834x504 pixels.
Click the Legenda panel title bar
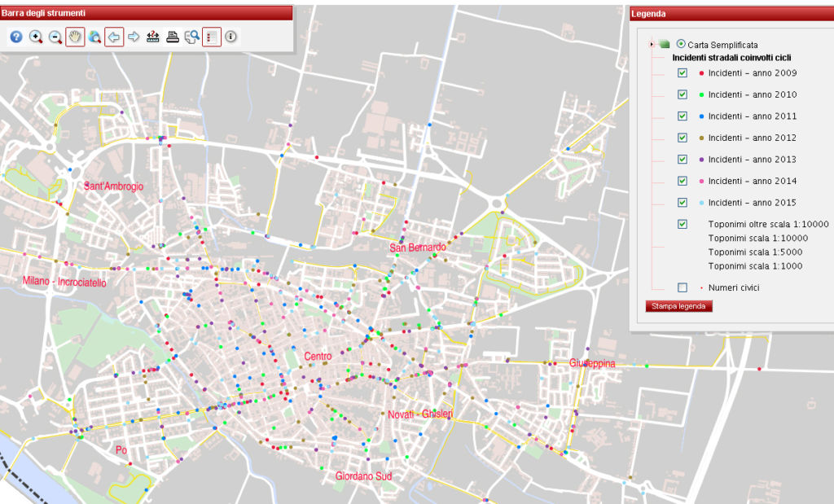coord(731,14)
